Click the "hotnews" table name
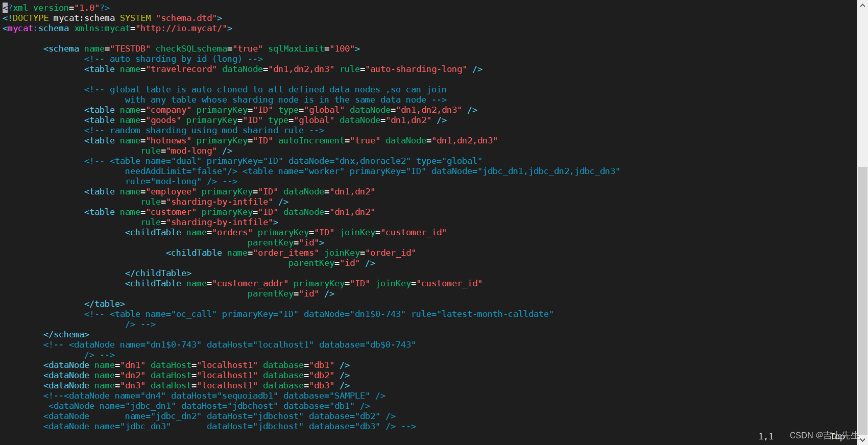Screen dimensions: 868x445 point(168,140)
